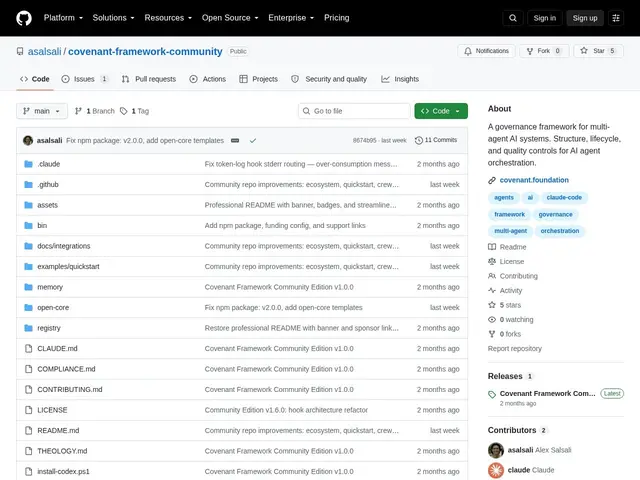Open the claude contributor avatar
This screenshot has width=640, height=480.
[496, 470]
